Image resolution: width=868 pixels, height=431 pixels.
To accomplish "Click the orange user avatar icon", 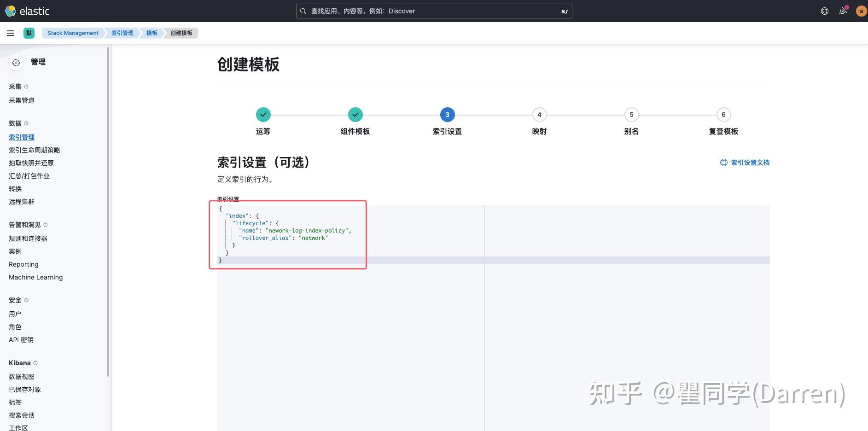I will [861, 11].
